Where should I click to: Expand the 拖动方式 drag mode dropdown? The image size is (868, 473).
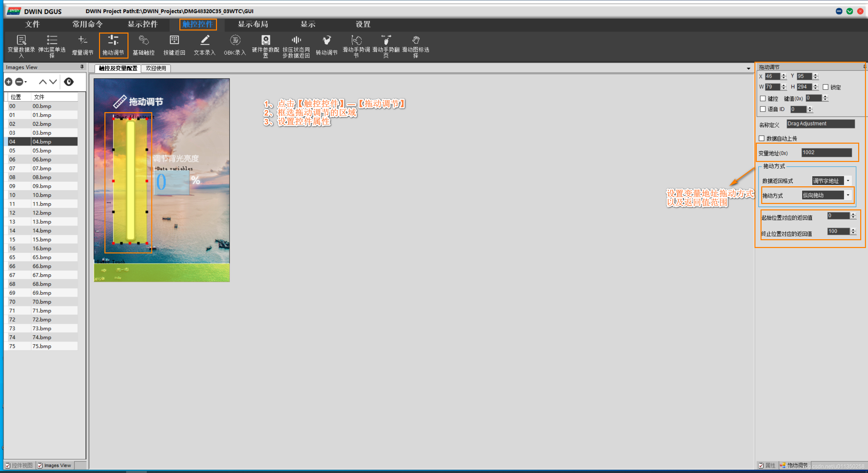tap(848, 195)
